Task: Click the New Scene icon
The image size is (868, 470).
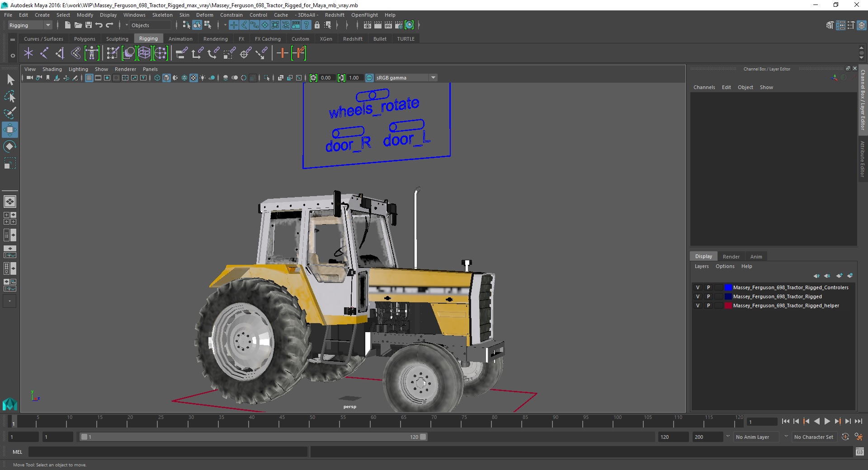Action: coord(67,25)
